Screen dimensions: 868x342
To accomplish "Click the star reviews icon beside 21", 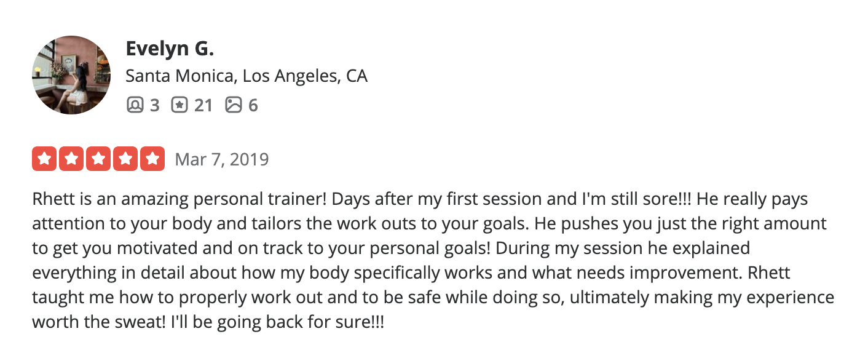I will tap(180, 105).
